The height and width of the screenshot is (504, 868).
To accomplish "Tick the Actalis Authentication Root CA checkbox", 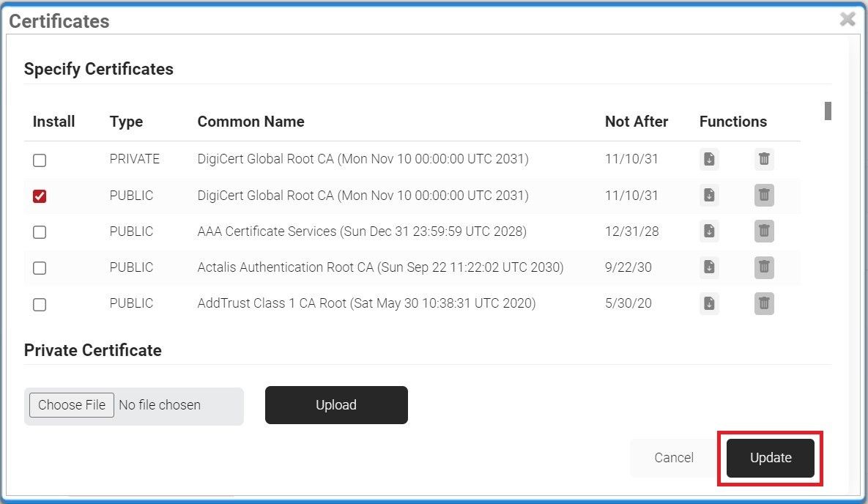I will 40,268.
